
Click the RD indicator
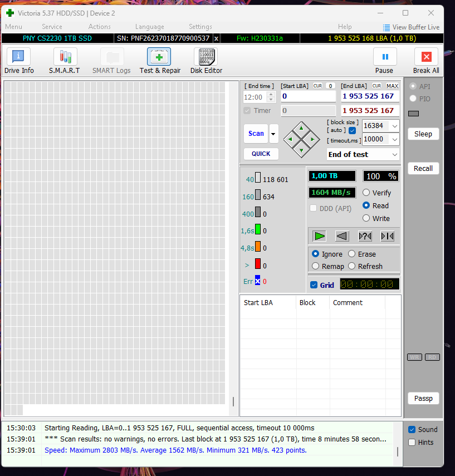432,357
